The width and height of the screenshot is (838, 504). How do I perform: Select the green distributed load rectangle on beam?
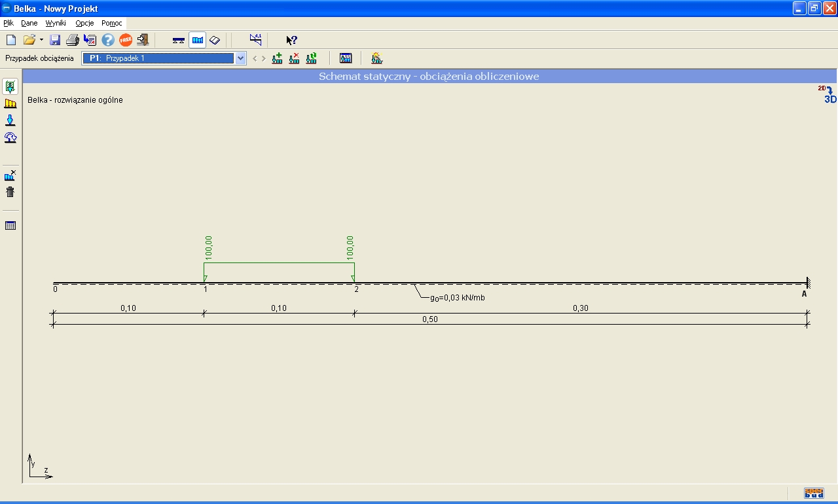pos(280,272)
